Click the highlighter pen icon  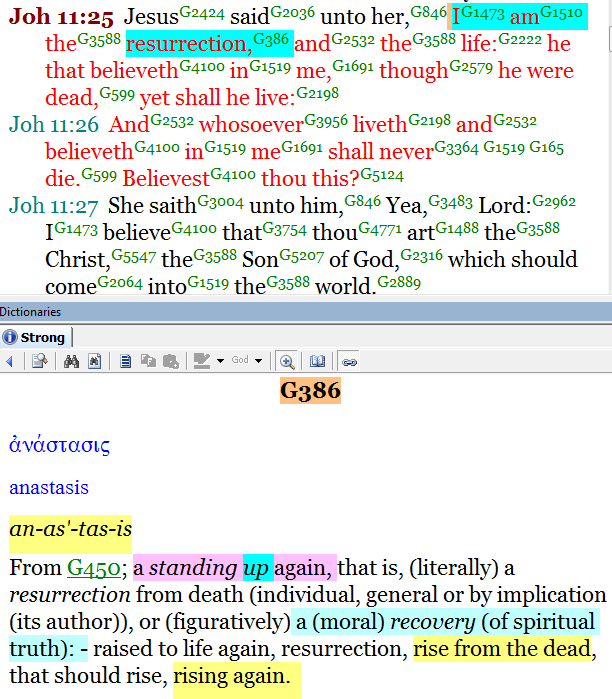click(x=202, y=362)
